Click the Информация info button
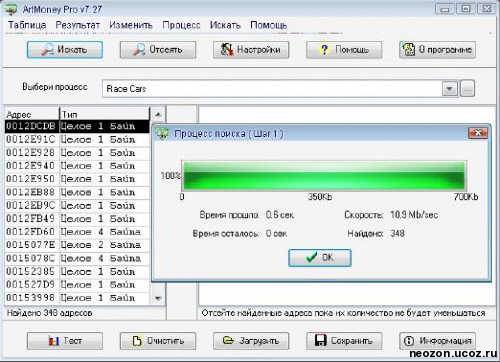This screenshot has height=362, width=500. pyautogui.click(x=437, y=341)
